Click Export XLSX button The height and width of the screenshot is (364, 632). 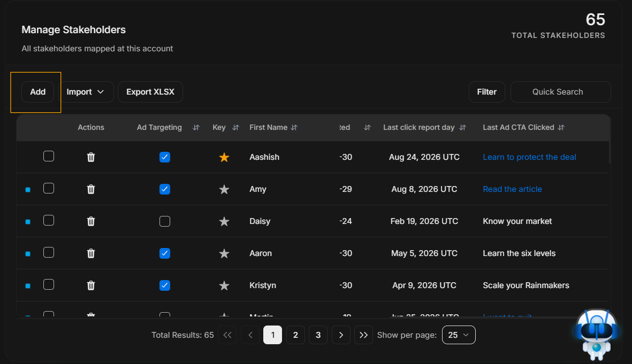(150, 92)
